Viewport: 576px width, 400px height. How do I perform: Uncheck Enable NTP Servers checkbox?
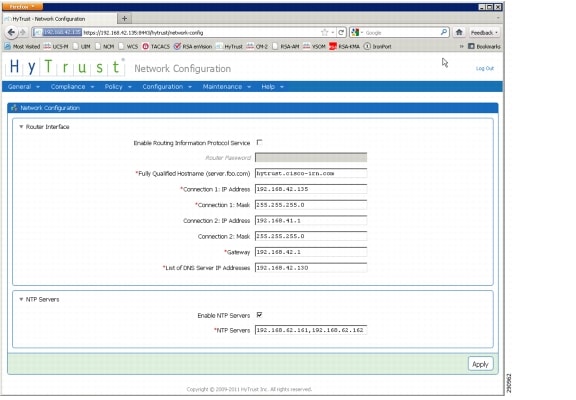(x=259, y=315)
